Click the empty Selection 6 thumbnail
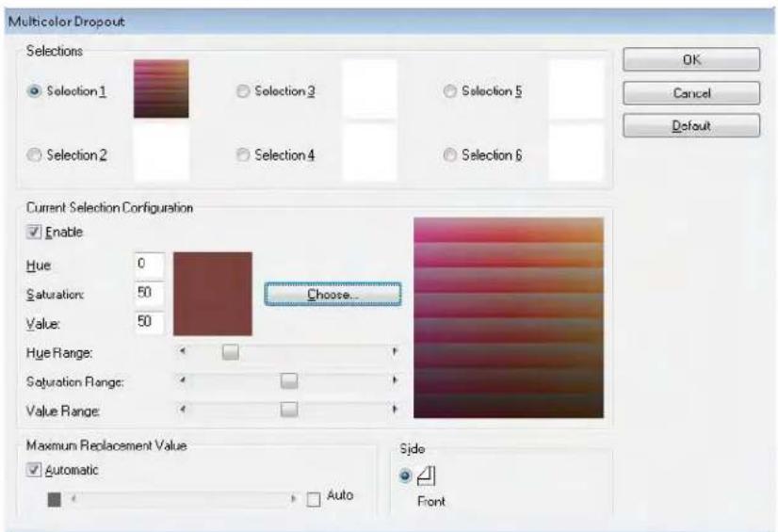 point(576,153)
